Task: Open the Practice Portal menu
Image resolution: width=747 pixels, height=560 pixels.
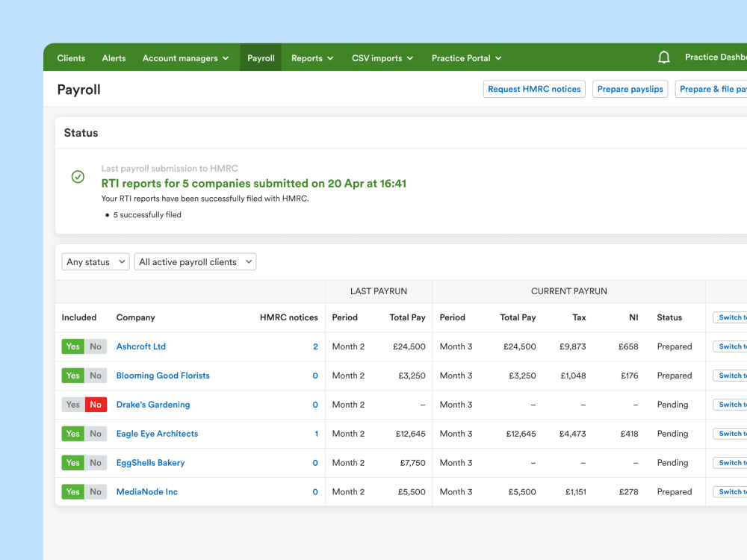Action: (x=466, y=58)
